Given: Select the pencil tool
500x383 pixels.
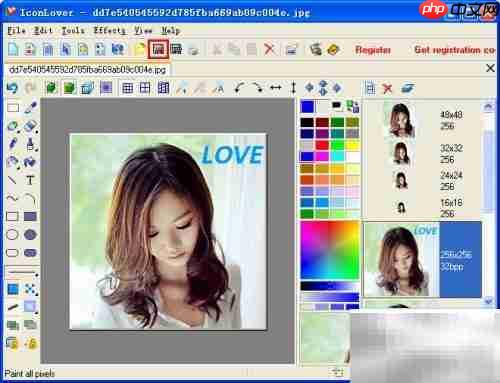Looking at the screenshot, I should [x=13, y=144].
